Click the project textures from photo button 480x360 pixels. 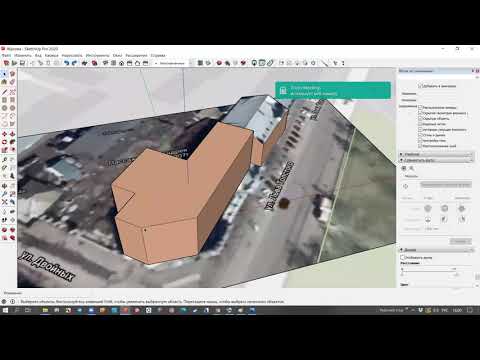pos(446,184)
